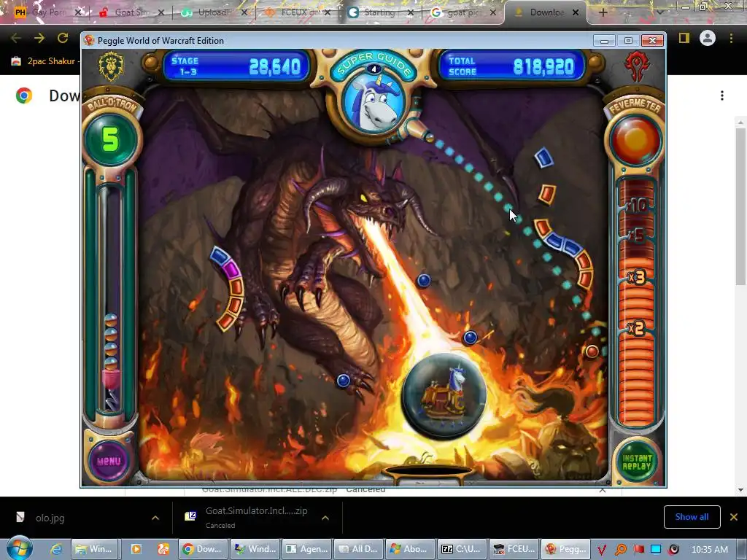Click the Downloads page vertical scrollbar
The width and height of the screenshot is (747, 560).
(x=740, y=208)
